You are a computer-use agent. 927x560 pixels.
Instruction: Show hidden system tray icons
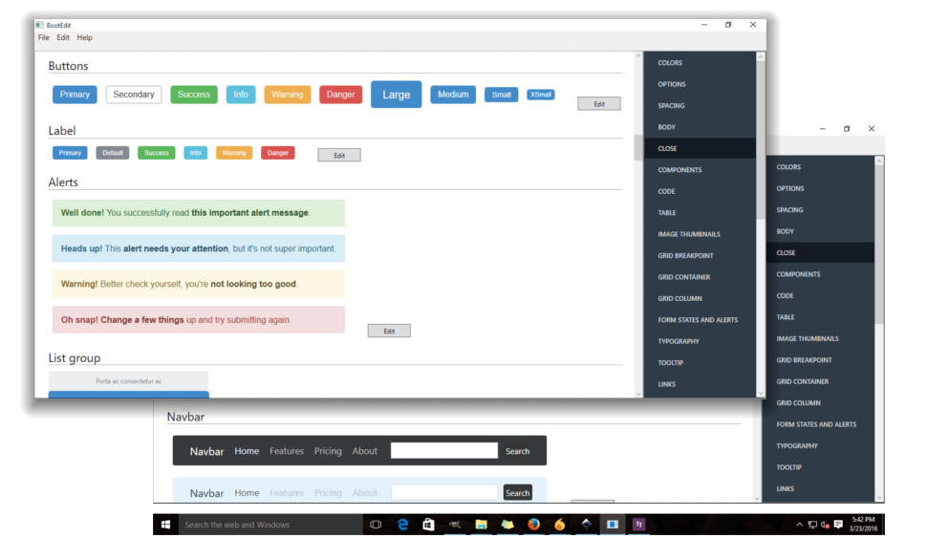(799, 525)
